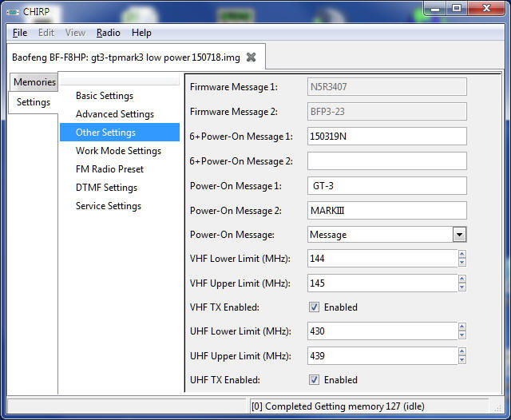Expand the Power-On Message dropdown
Screen dimensions: 511x420
point(460,235)
